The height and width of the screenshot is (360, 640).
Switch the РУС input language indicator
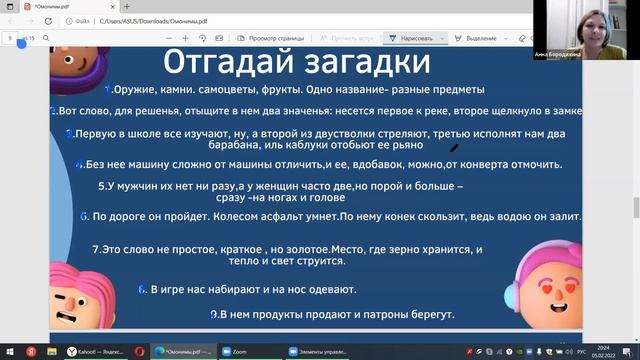tap(581, 351)
